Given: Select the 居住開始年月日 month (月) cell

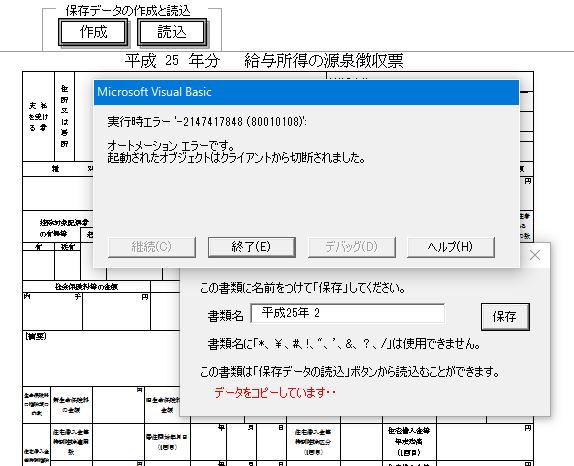Looking at the screenshot, I should [x=242, y=442].
